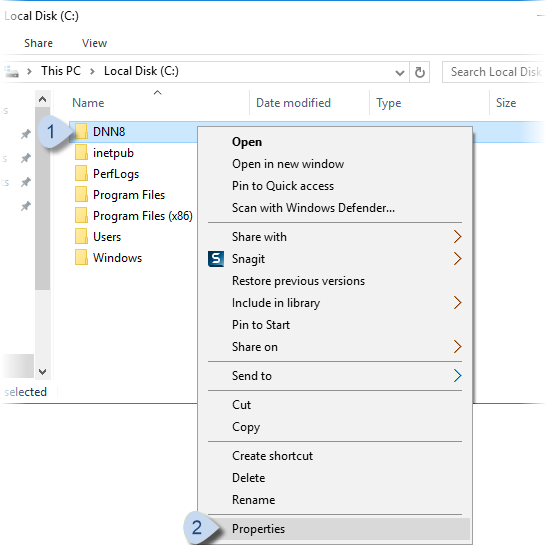Click the DNN8 folder icon
Image resolution: width=547 pixels, height=545 pixels.
[81, 132]
